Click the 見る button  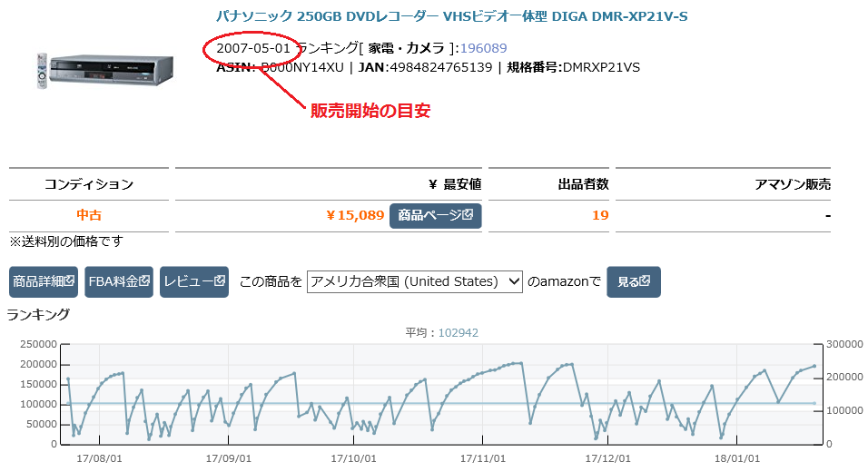(x=633, y=281)
